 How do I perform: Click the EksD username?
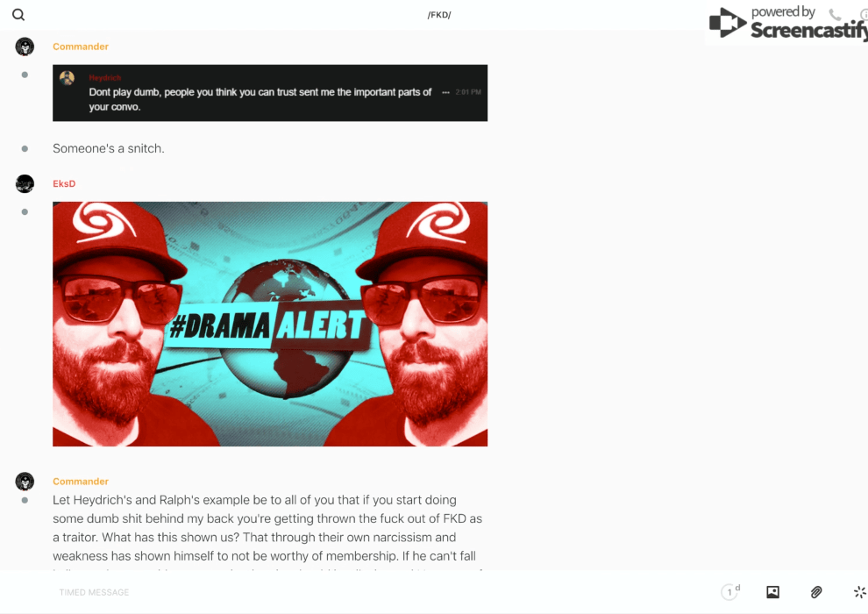(x=64, y=184)
